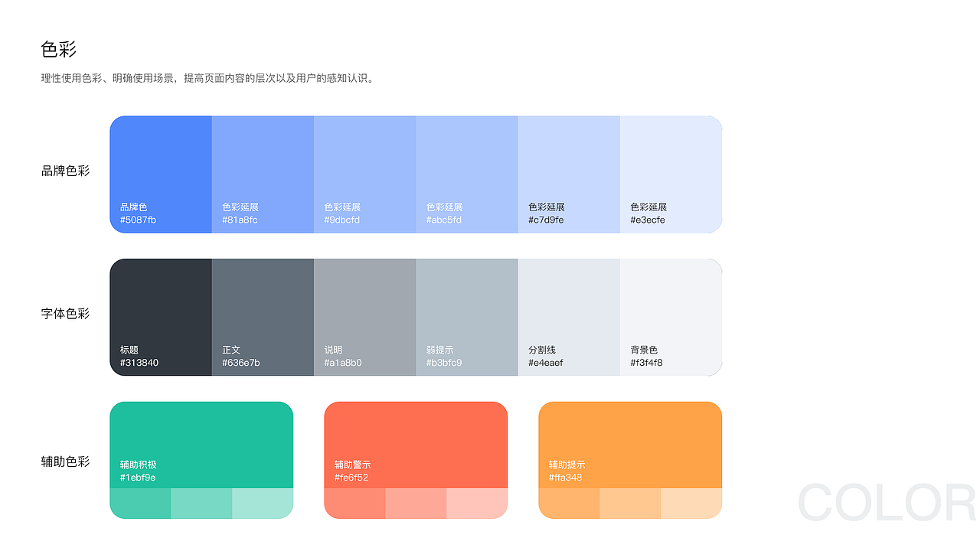The height and width of the screenshot is (551, 980).
Task: Pick the lightest green tint under 辅助积极
Action: pos(263,504)
